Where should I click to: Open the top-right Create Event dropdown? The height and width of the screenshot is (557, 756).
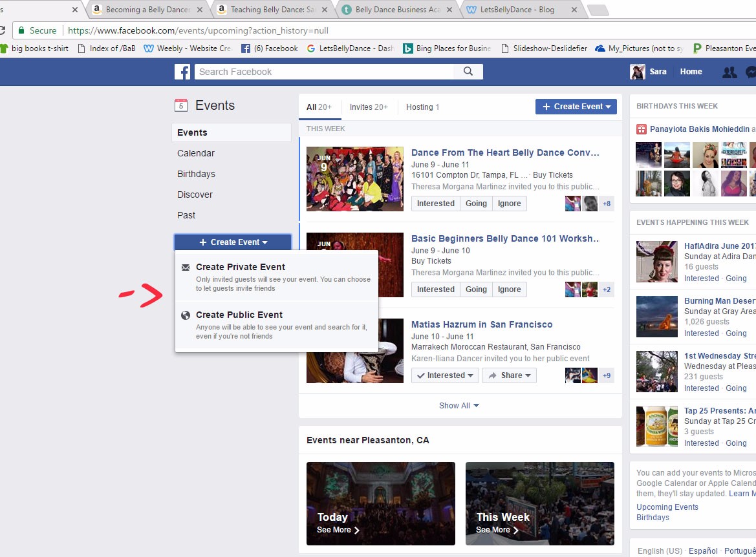tap(576, 107)
